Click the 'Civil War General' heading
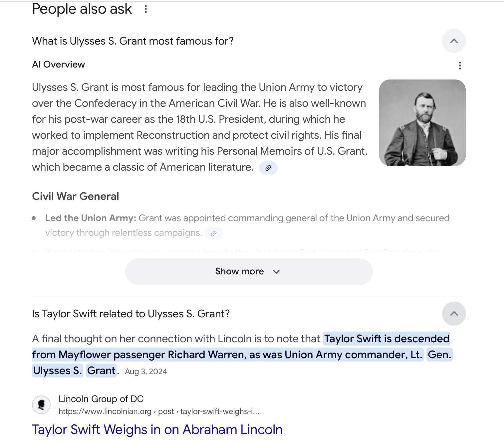 tap(76, 196)
